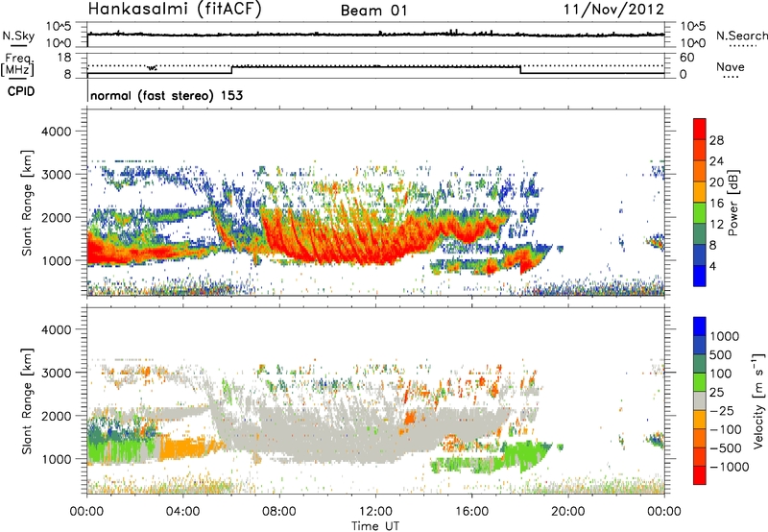Click the 'Velocity [m s-1]' color bar label
Screen dimensions: 768x532
pyautogui.click(x=757, y=400)
